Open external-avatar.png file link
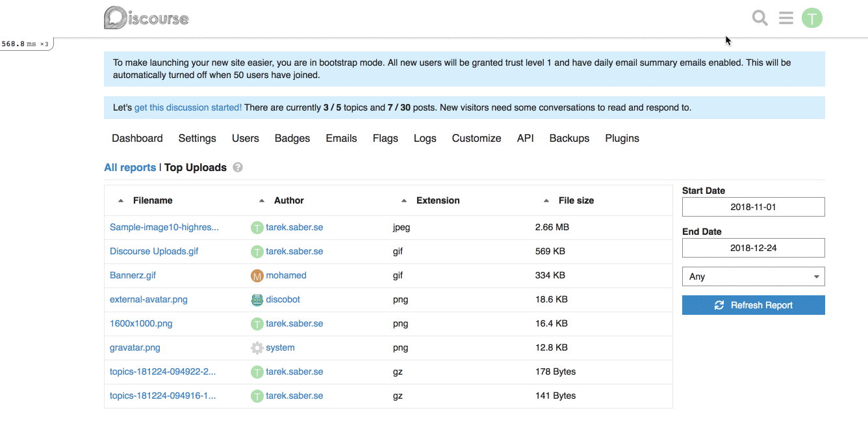 149,299
